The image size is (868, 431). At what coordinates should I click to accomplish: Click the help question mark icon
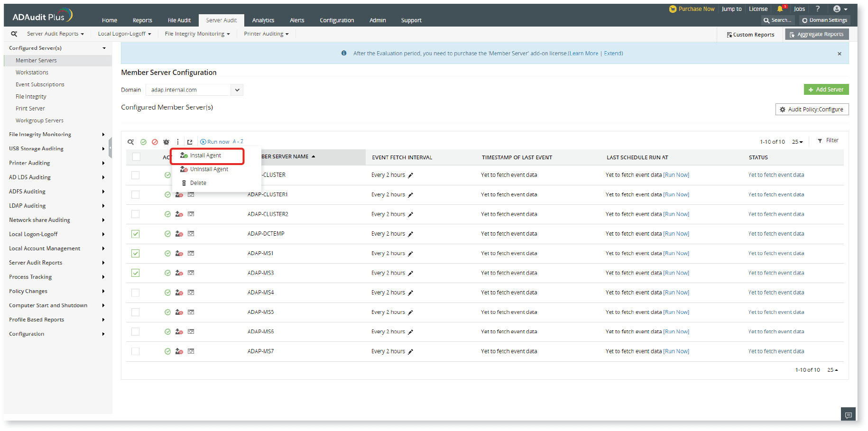point(818,9)
